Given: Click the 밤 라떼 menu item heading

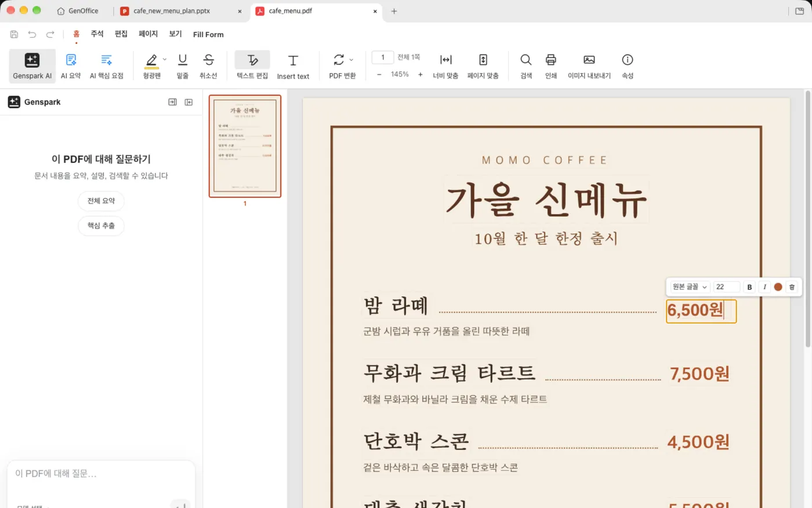Looking at the screenshot, I should click(396, 306).
